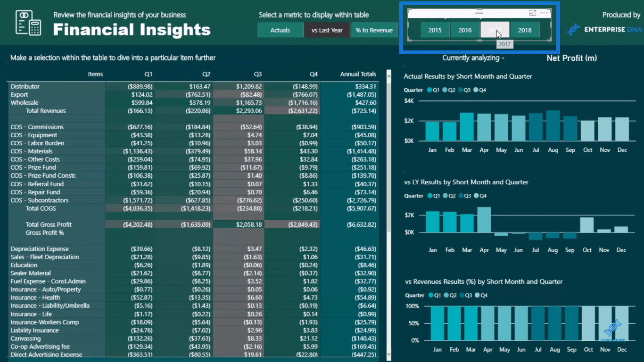Sort by the Q2 column header
The image size is (644, 362).
[206, 74]
